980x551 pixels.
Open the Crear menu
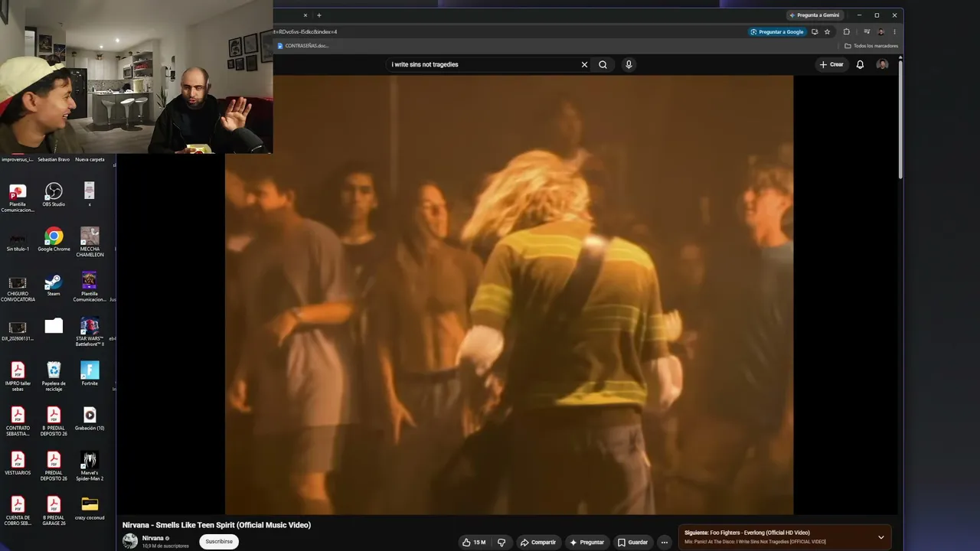tap(831, 64)
